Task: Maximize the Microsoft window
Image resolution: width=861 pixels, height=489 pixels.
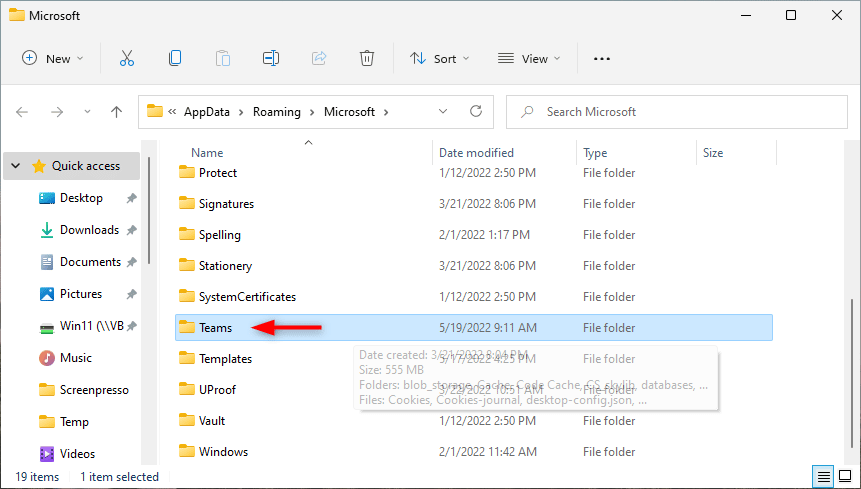Action: tap(791, 15)
